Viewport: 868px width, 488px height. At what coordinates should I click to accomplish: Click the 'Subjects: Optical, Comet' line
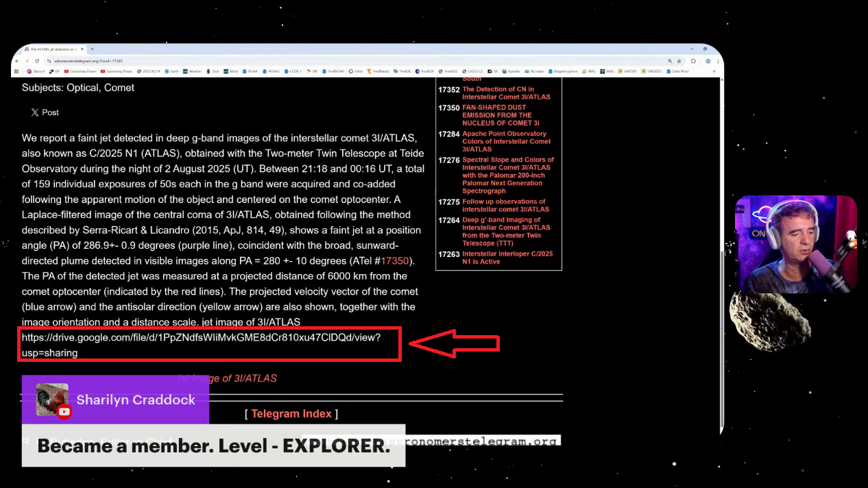tap(78, 88)
